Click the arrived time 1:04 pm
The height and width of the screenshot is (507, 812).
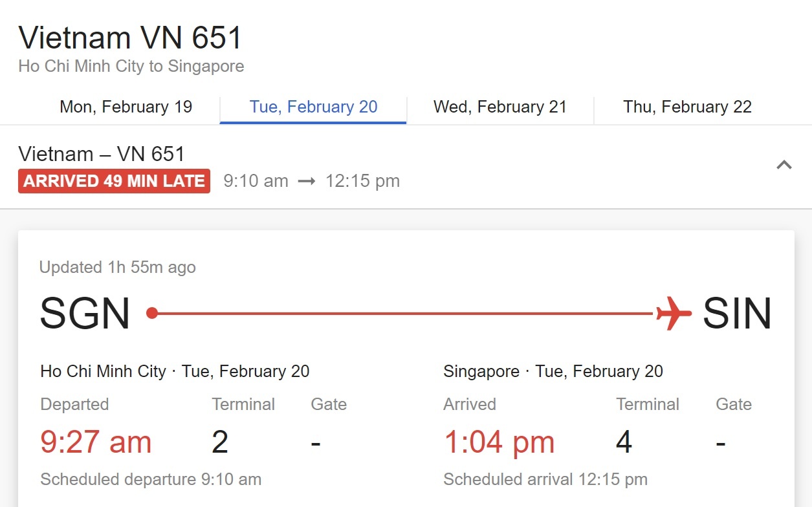(x=499, y=442)
